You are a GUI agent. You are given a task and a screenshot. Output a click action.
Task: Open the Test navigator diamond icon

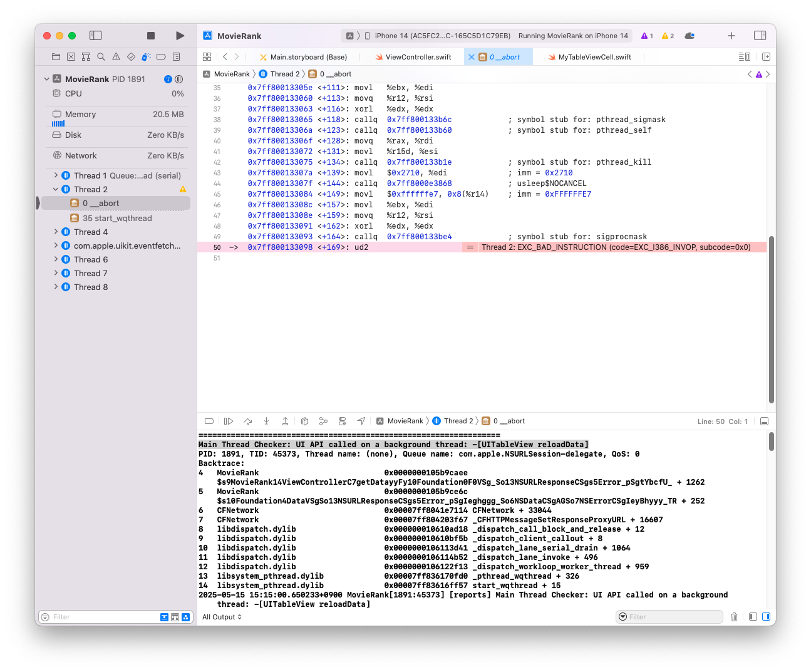pos(131,57)
